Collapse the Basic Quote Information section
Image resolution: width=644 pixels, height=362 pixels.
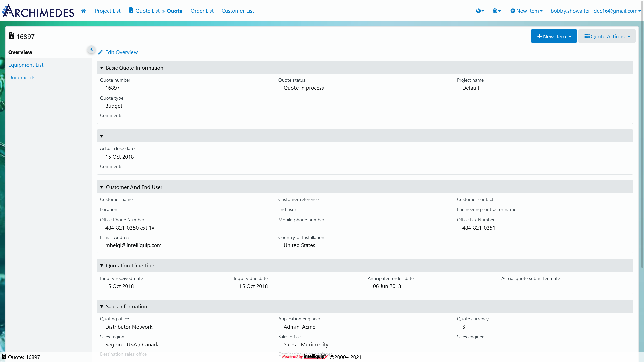(102, 68)
